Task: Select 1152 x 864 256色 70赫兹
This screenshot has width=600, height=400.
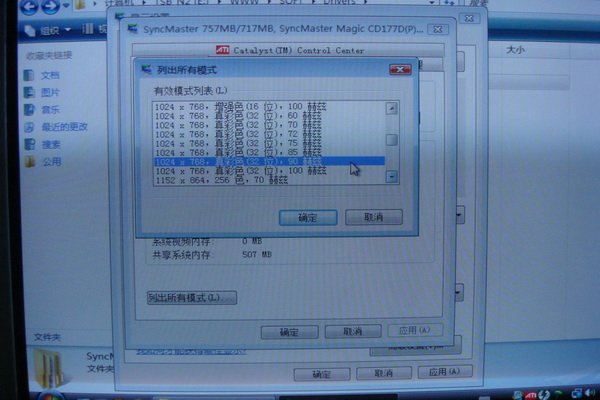Action: [x=269, y=180]
